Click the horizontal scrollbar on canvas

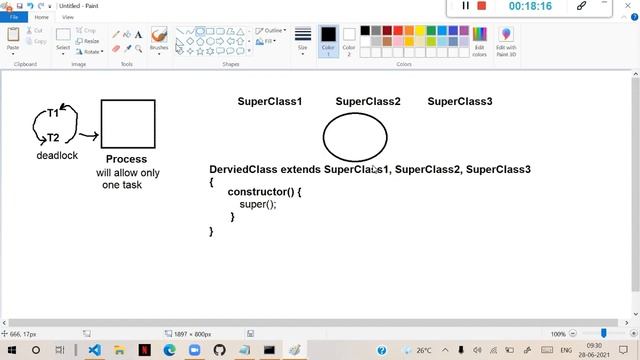[x=313, y=322]
